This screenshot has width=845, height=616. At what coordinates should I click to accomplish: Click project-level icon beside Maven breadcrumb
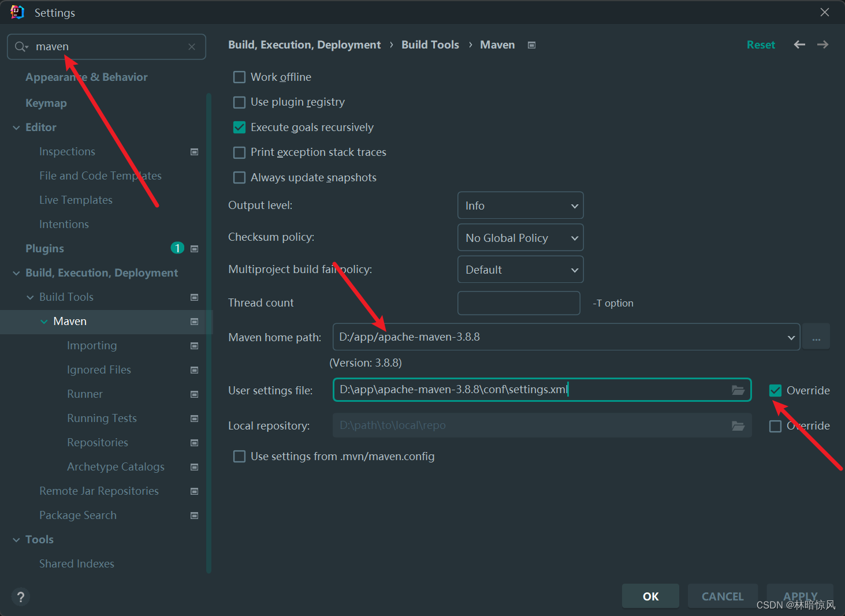pos(532,45)
